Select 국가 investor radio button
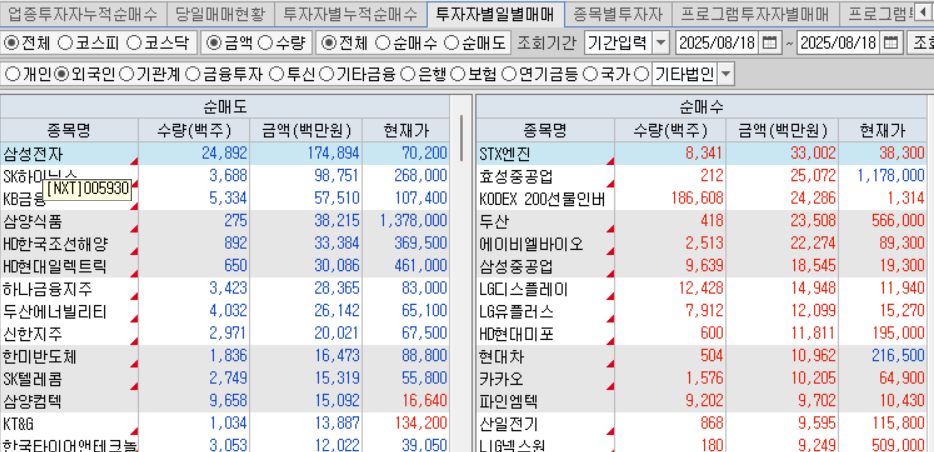This screenshot has height=452, width=934. click(590, 74)
